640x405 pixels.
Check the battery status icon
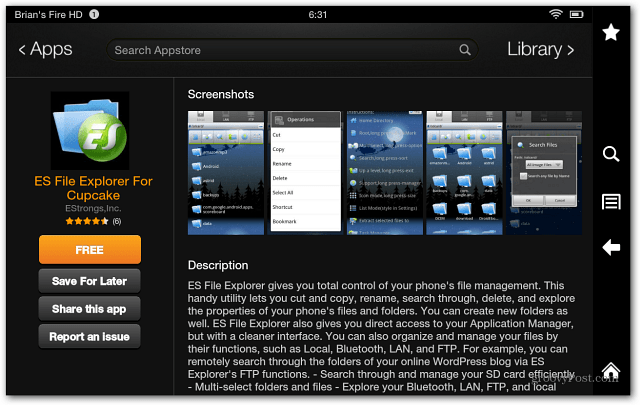point(576,15)
